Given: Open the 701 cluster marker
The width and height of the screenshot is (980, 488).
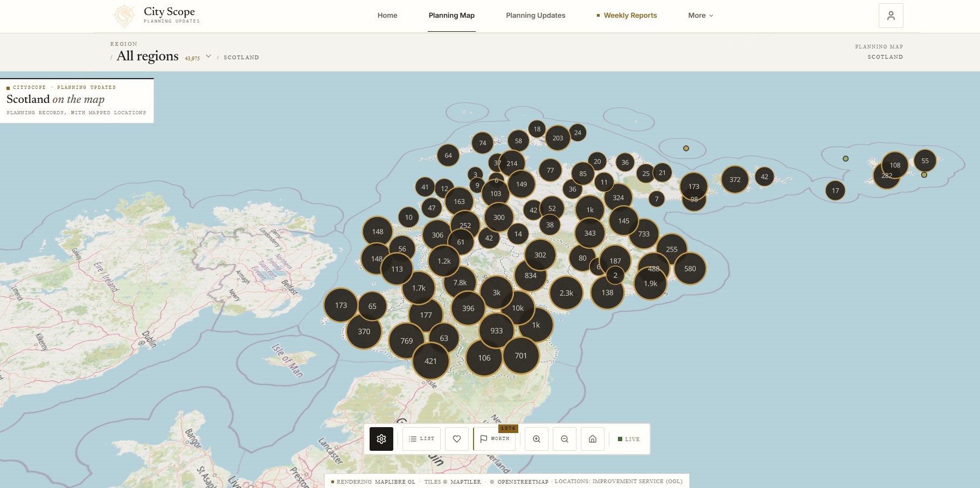Looking at the screenshot, I should (x=520, y=355).
